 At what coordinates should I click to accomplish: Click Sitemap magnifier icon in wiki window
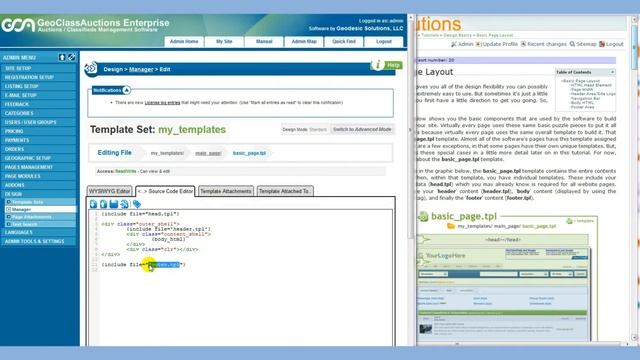click(572, 44)
